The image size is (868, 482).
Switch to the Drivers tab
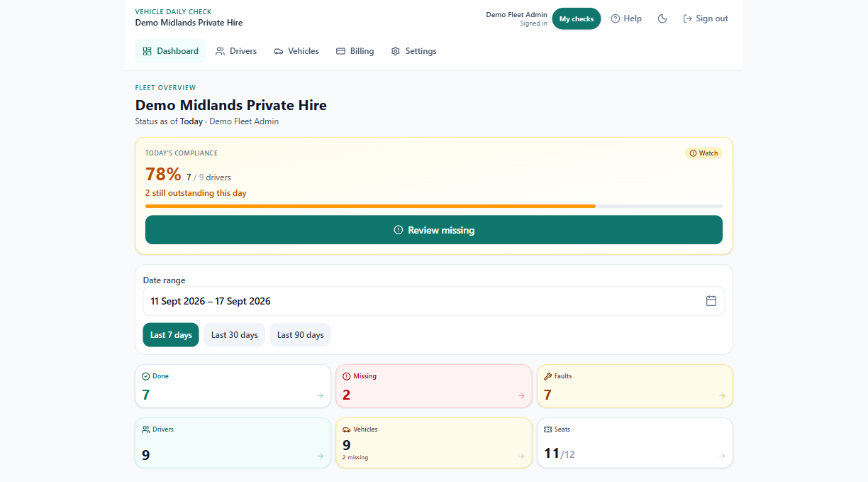pos(236,51)
